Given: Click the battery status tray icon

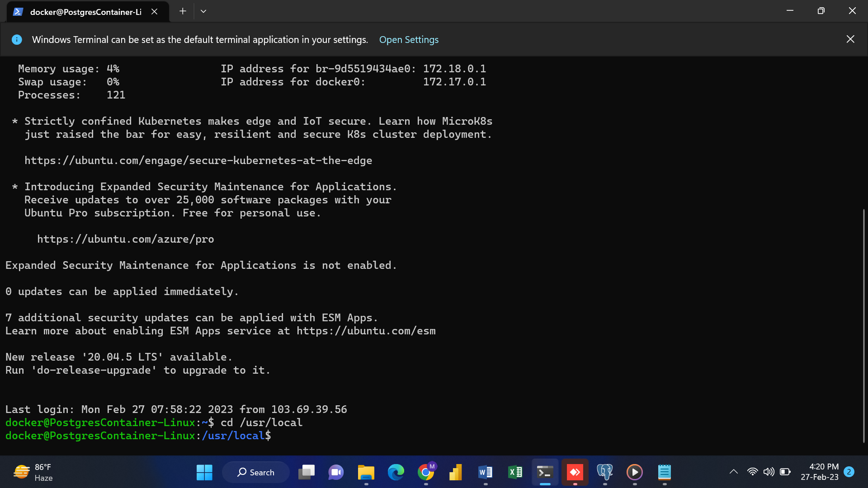Looking at the screenshot, I should pos(785,472).
